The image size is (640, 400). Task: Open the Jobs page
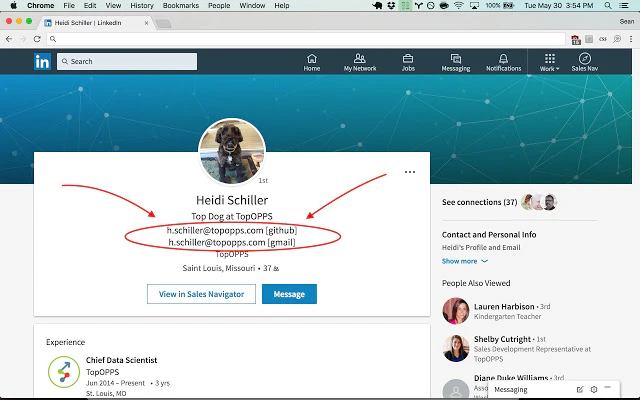pyautogui.click(x=408, y=62)
